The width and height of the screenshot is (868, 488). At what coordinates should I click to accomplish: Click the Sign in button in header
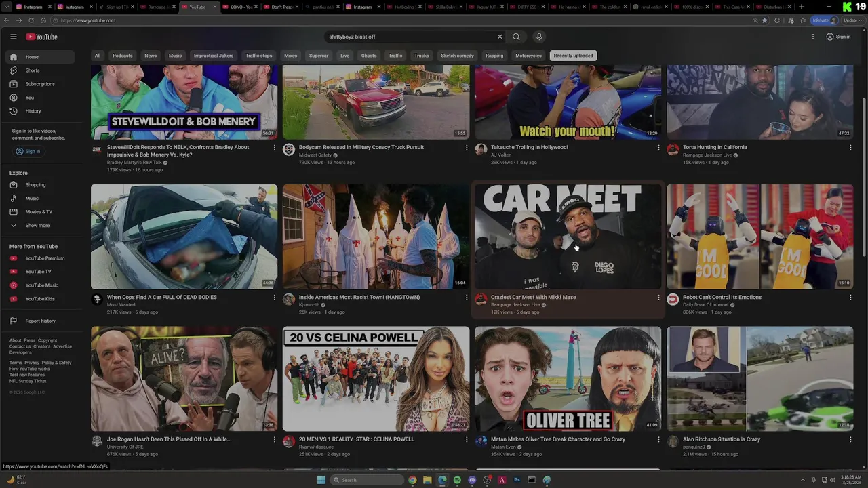pyautogui.click(x=838, y=37)
